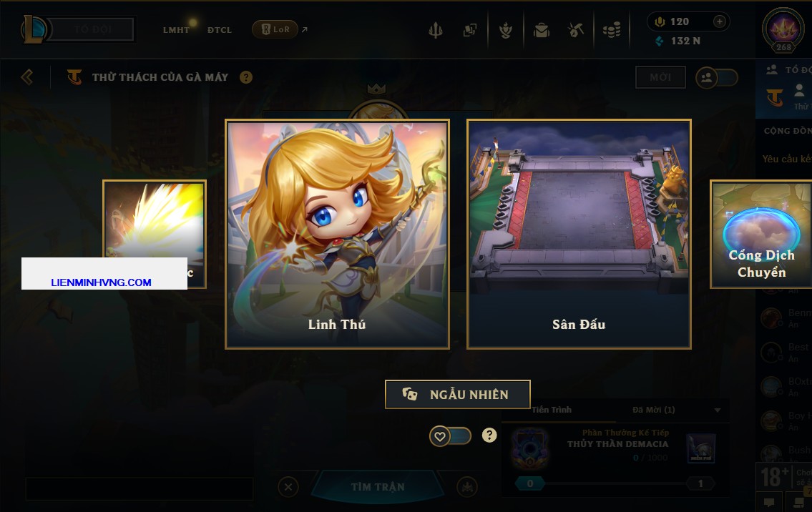Click the NGẪU NHIÊN random button
Viewport: 812px width, 512px height.
(x=458, y=395)
